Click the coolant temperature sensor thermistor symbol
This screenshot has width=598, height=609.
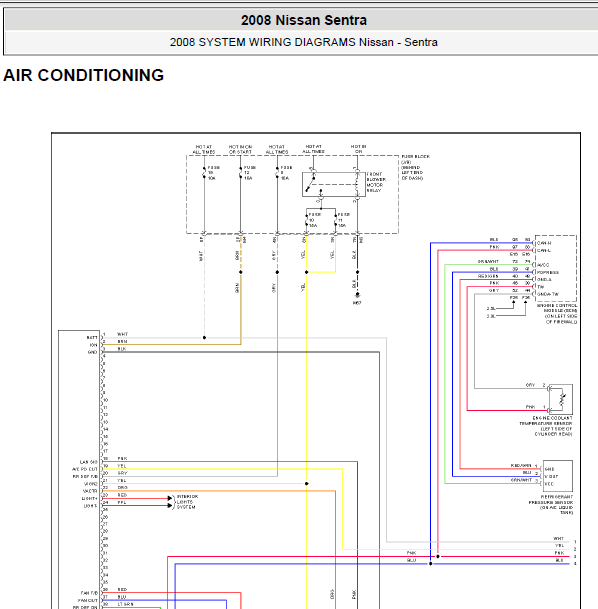click(562, 399)
